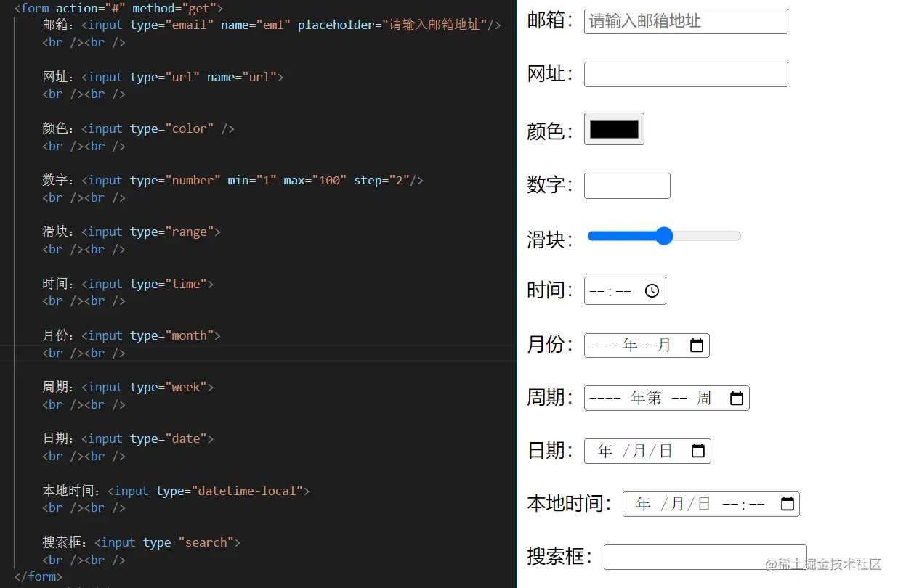Click the type="date" code line

(128, 438)
